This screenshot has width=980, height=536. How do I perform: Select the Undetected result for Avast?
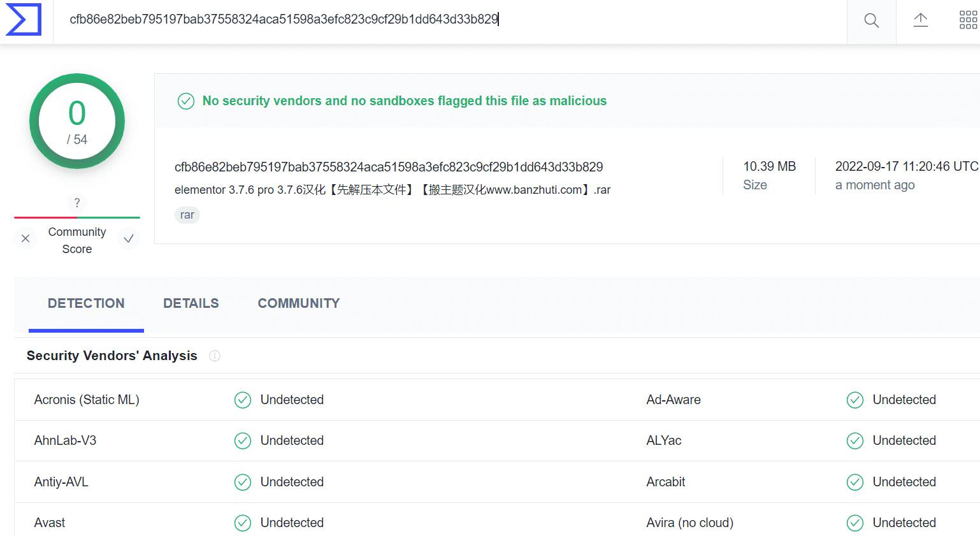click(x=292, y=523)
